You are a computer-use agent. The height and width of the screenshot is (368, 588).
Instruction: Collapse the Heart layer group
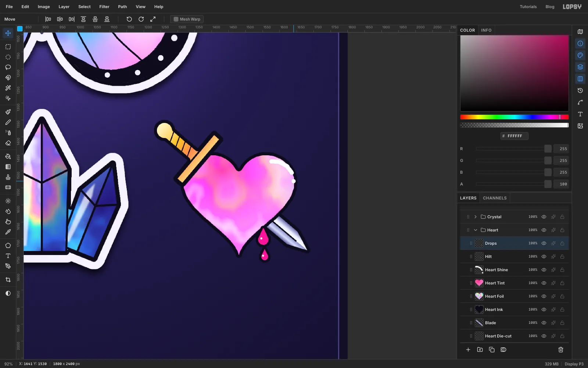point(476,230)
